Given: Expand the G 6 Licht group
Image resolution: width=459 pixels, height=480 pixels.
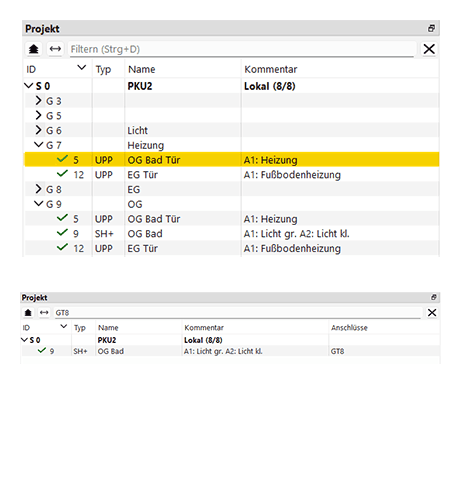Looking at the screenshot, I should (39, 130).
